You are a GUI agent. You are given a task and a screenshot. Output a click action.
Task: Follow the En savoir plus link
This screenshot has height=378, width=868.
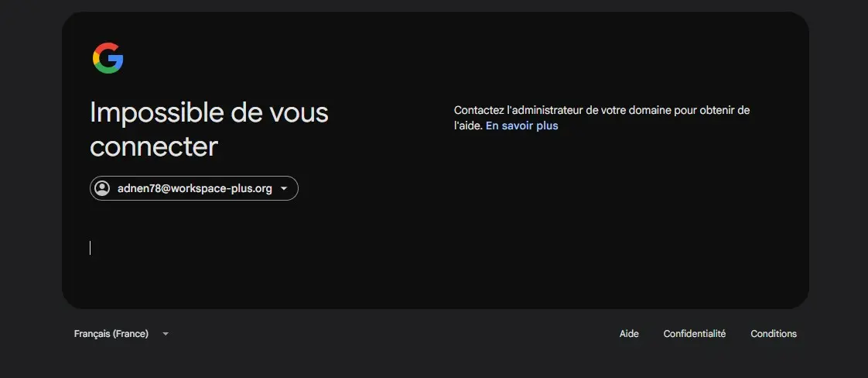pyautogui.click(x=522, y=125)
